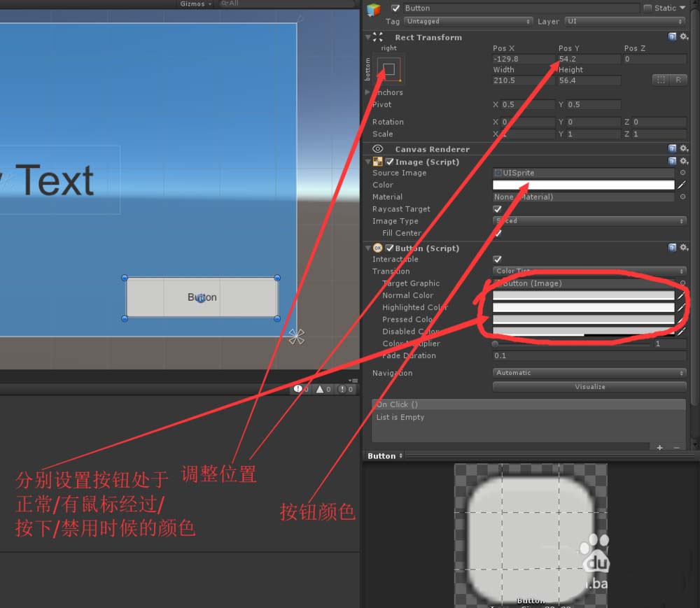Disable the Image (Script) component checkbox

[390, 162]
